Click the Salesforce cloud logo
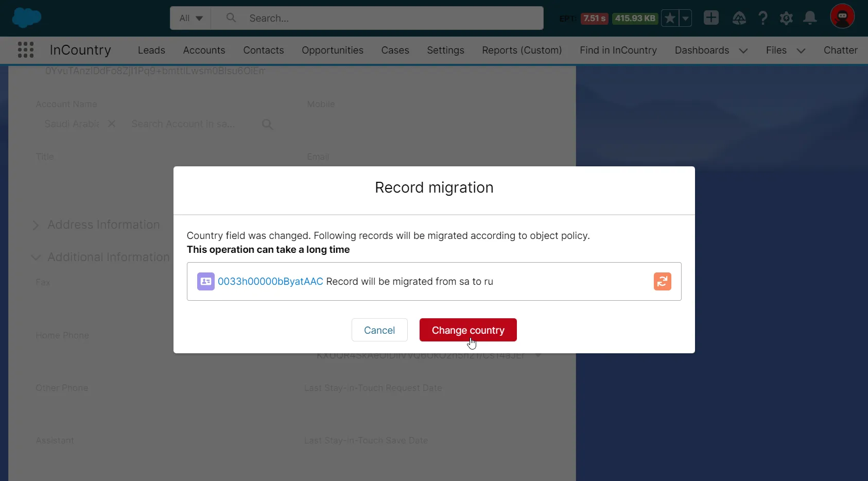 26,17
